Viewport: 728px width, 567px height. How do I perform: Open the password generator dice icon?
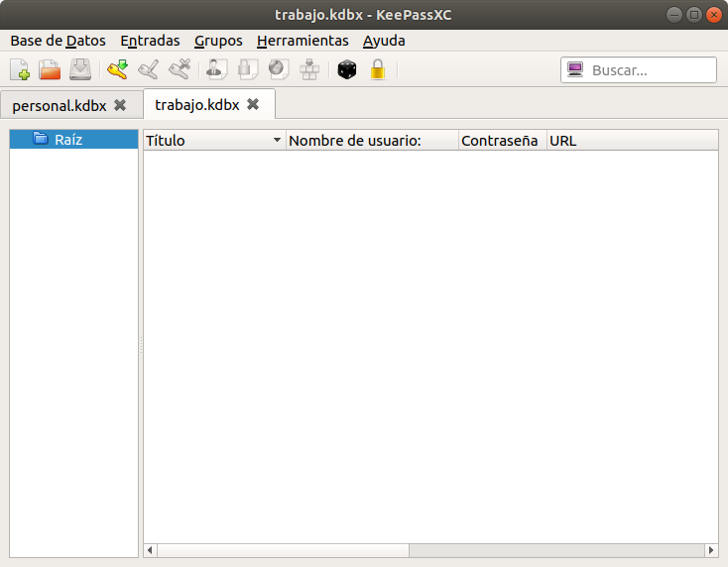[x=346, y=69]
